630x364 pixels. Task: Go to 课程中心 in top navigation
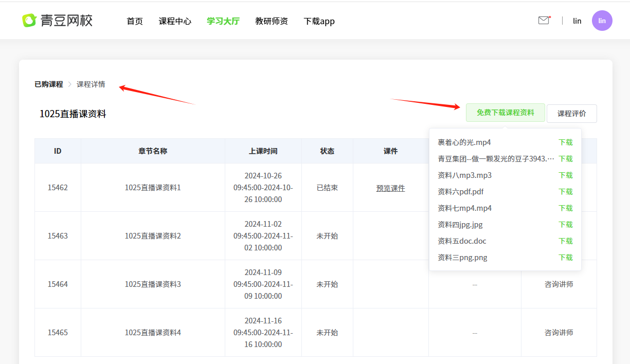point(175,21)
